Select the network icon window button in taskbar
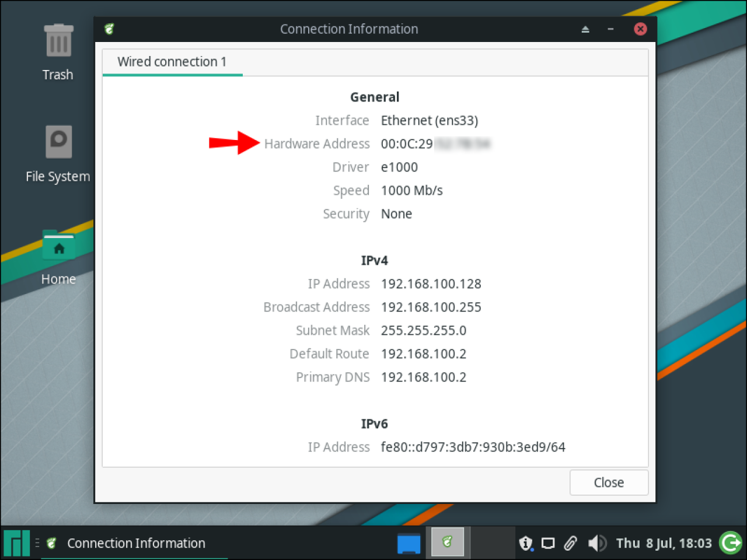Screen dimensions: 747x560 tap(446, 542)
